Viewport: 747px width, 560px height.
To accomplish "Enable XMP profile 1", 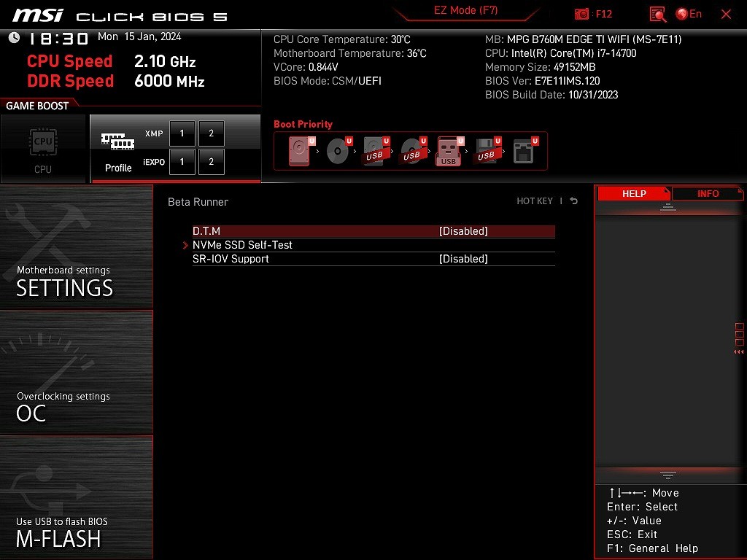I will coord(182,133).
